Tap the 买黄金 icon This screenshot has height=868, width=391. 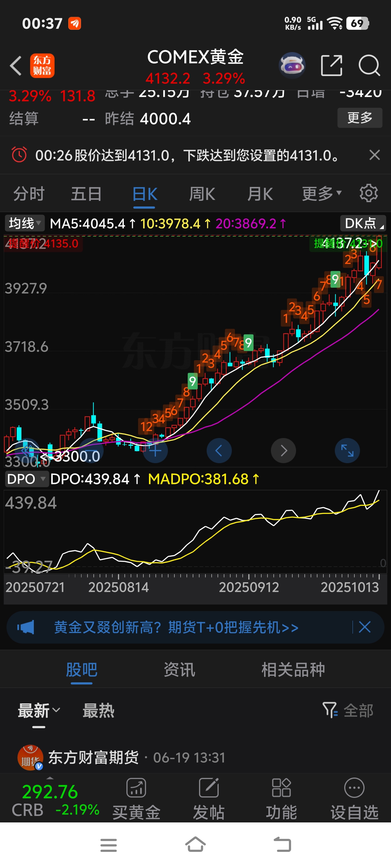click(136, 799)
